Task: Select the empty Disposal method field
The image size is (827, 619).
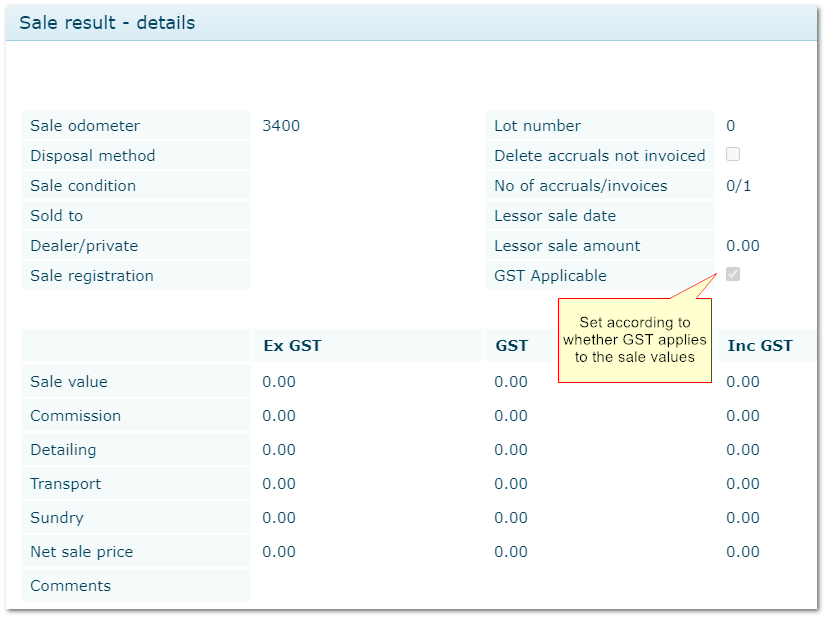Action: pyautogui.click(x=365, y=156)
